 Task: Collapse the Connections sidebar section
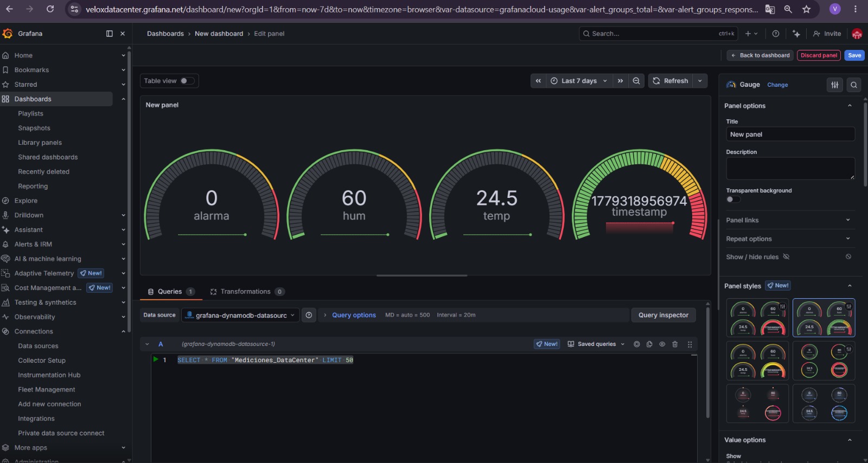tap(123, 331)
